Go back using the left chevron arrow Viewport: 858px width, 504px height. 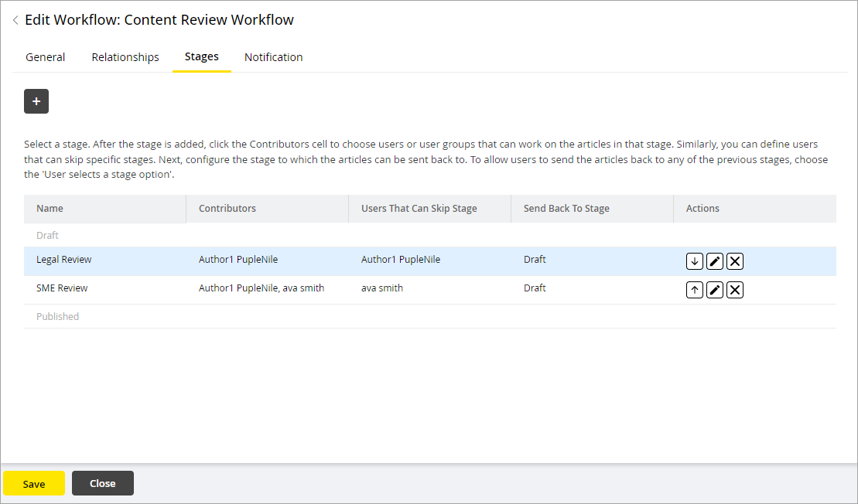pos(15,21)
